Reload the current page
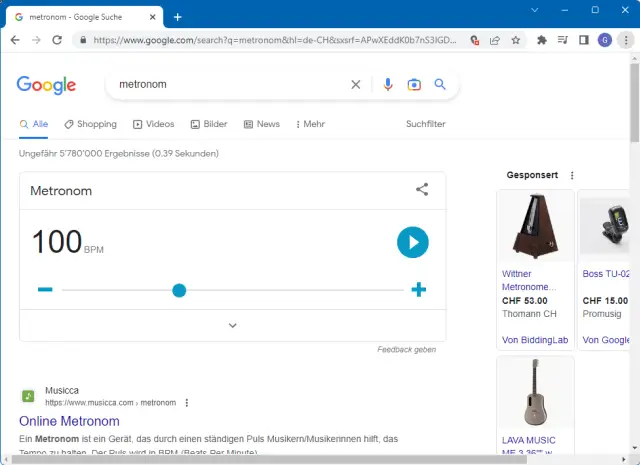 pyautogui.click(x=57, y=40)
